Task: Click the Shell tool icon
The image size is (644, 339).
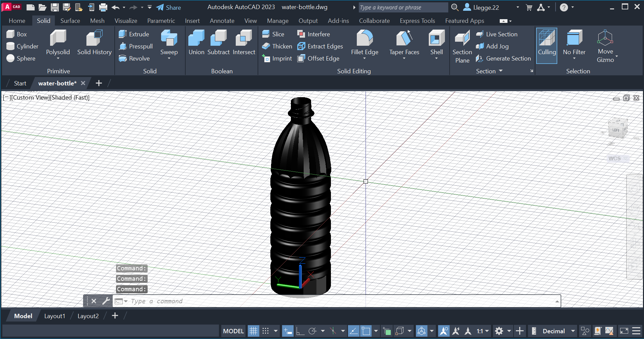Action: tap(437, 38)
